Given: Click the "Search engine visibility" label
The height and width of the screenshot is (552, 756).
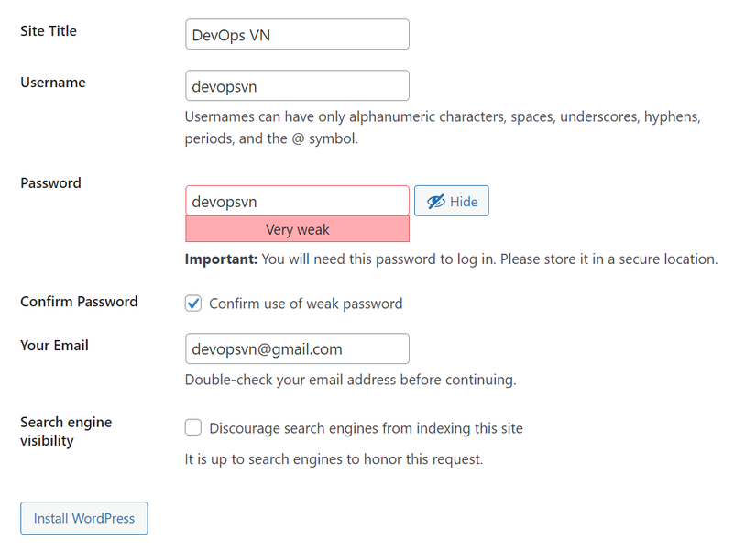Looking at the screenshot, I should 66,431.
